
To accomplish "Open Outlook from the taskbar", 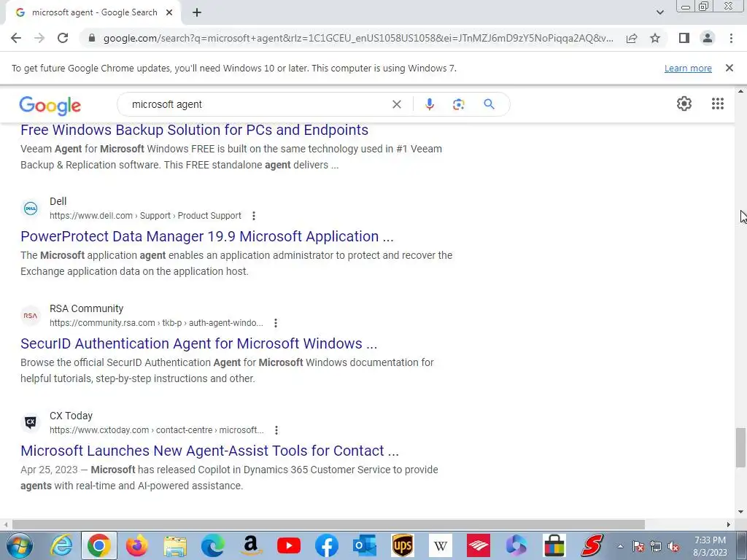I will click(x=365, y=545).
